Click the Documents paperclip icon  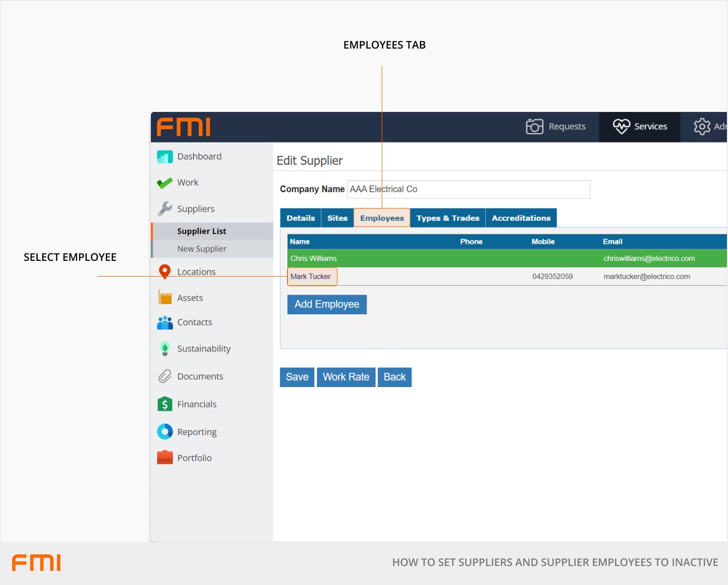coord(165,376)
